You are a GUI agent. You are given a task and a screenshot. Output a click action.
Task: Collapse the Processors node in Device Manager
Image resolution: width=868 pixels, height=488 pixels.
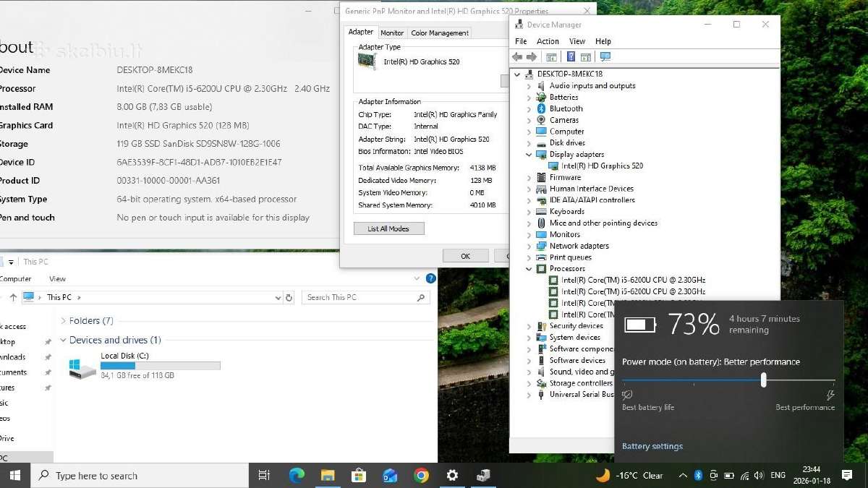529,269
